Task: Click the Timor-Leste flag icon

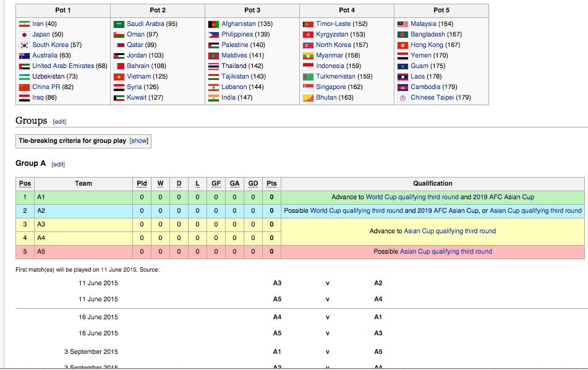Action: pyautogui.click(x=308, y=24)
